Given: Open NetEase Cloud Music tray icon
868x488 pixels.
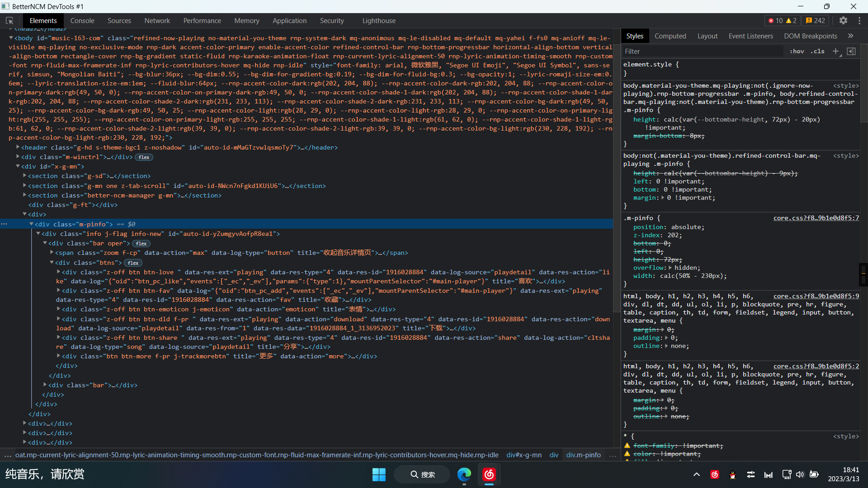Looking at the screenshot, I should [715, 474].
